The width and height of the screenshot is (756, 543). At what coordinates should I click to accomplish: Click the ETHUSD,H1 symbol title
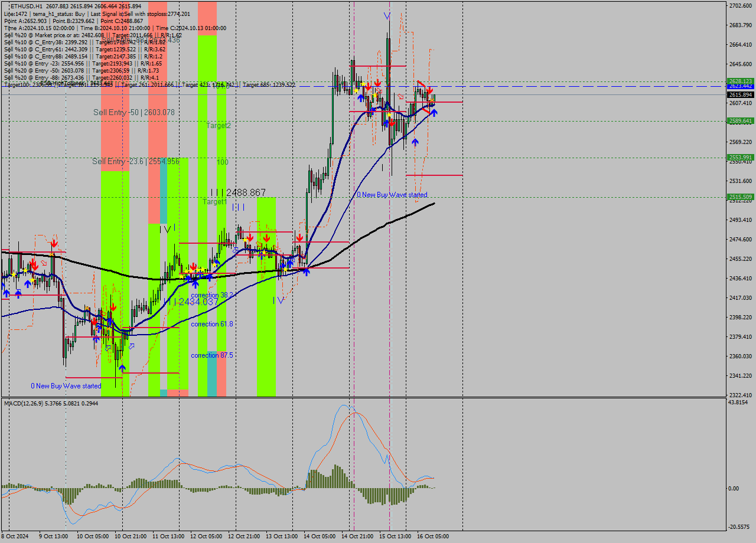coord(28,6)
